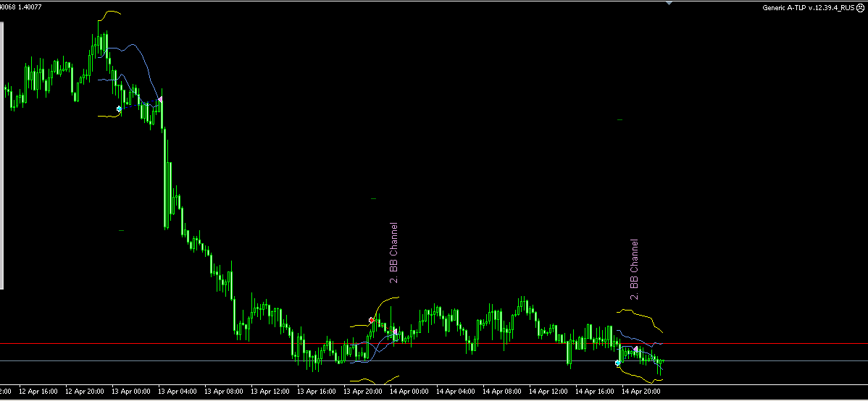Select the red sell arrow near 13 Apr 20:00
Viewport: 868px width, 401px height.
[372, 320]
